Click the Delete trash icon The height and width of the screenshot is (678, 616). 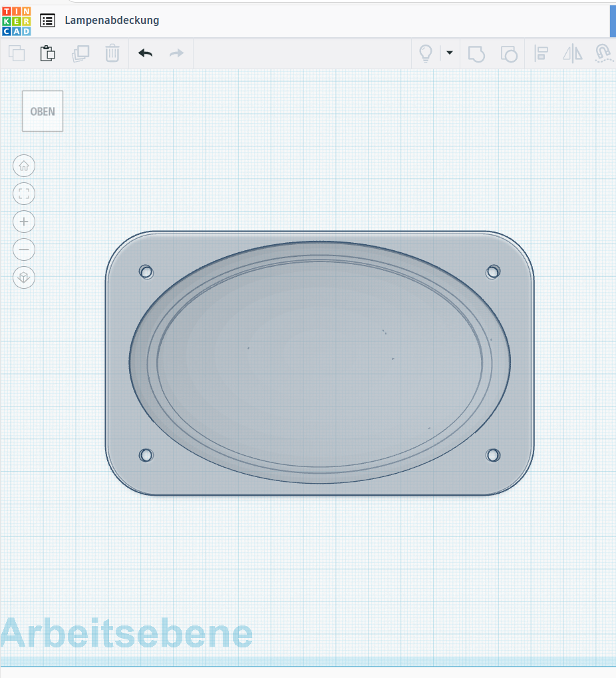pos(112,54)
